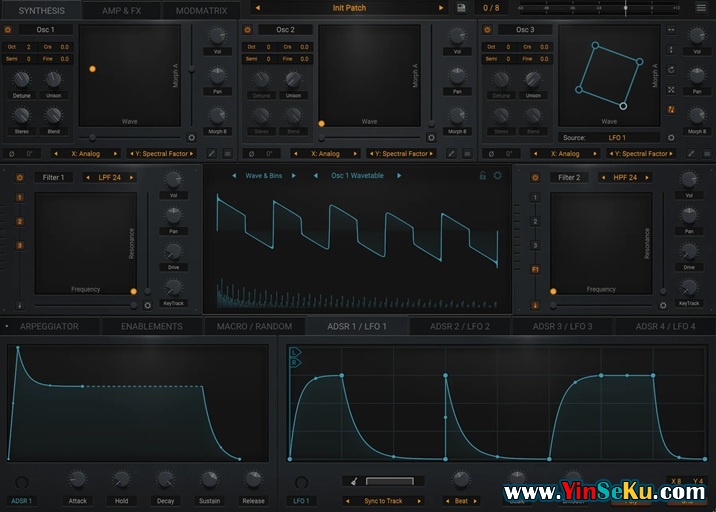Click the phase symbol icon below Osc 1
Image resolution: width=716 pixels, height=512 pixels.
pos(12,154)
